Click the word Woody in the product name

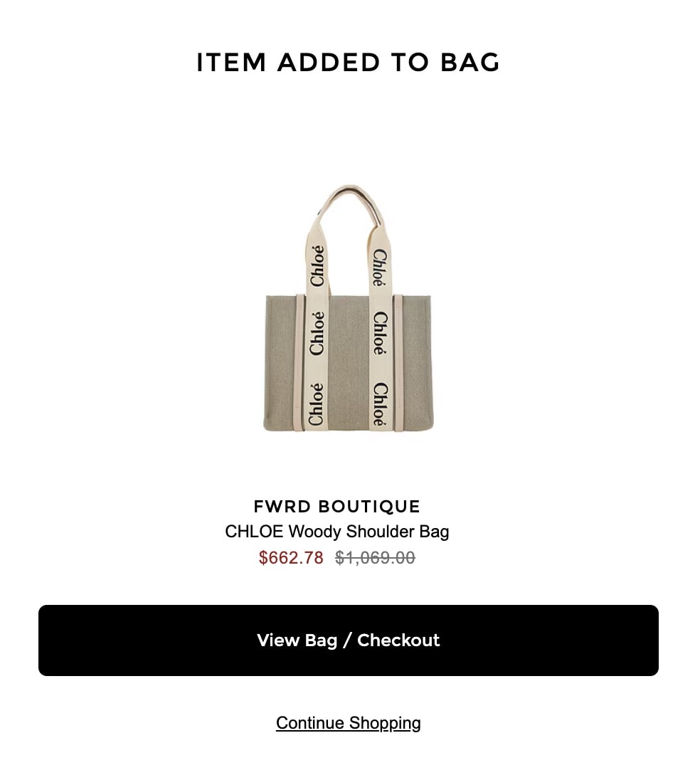pyautogui.click(x=314, y=532)
